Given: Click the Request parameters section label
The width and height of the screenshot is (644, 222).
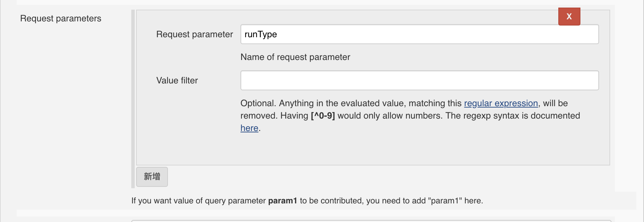Looking at the screenshot, I should 61,18.
